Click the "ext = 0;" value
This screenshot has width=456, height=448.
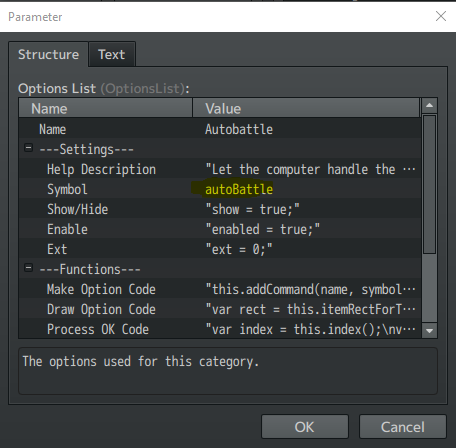point(239,249)
